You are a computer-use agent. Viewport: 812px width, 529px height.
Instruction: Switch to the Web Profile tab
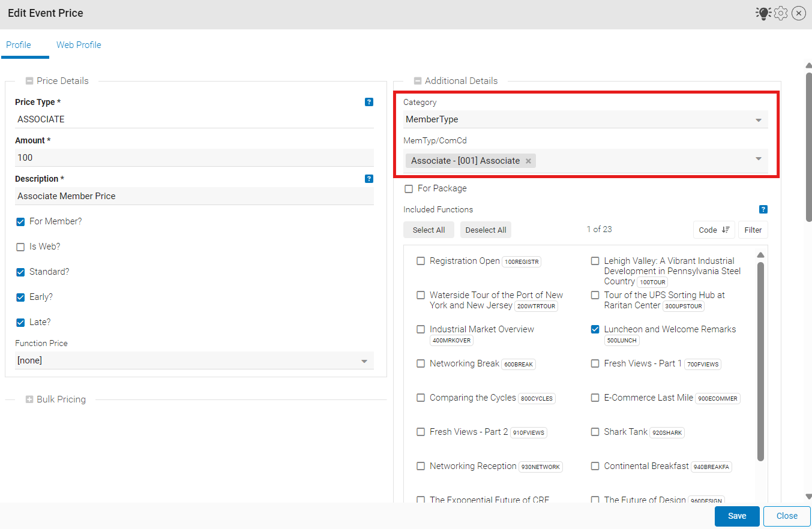(x=79, y=45)
